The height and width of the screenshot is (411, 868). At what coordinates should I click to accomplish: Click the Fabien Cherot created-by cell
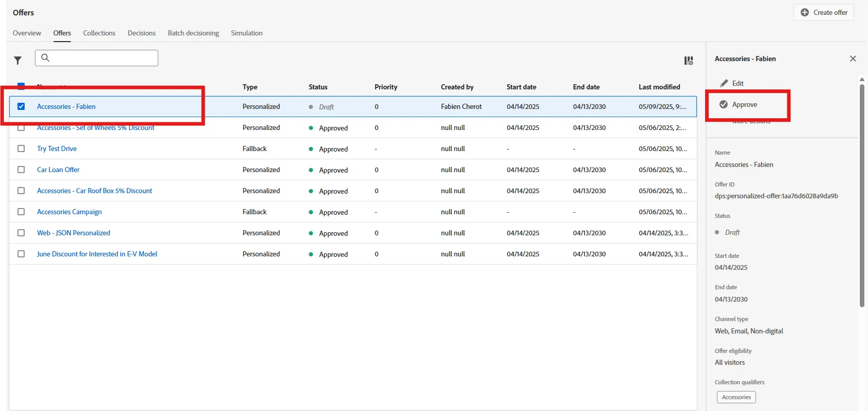coord(461,106)
